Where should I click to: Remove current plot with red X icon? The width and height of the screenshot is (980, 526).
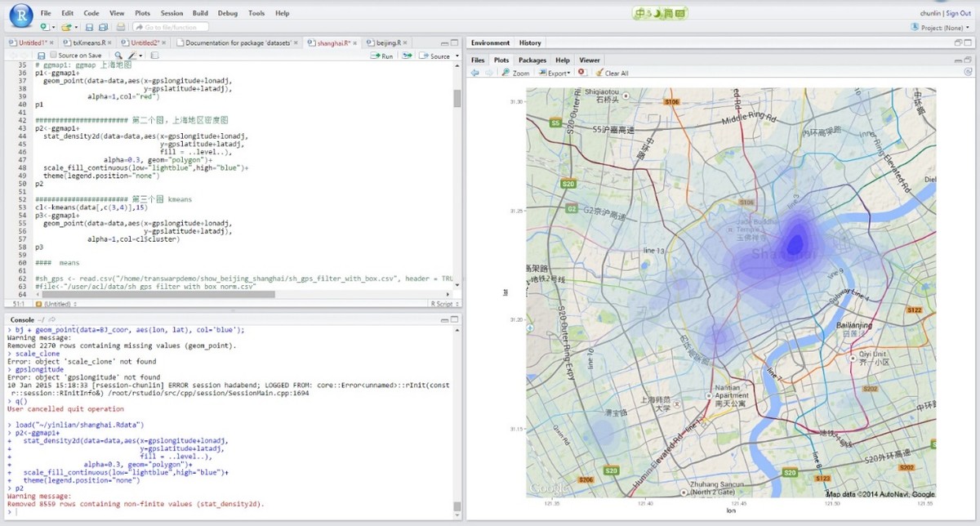click(x=581, y=73)
